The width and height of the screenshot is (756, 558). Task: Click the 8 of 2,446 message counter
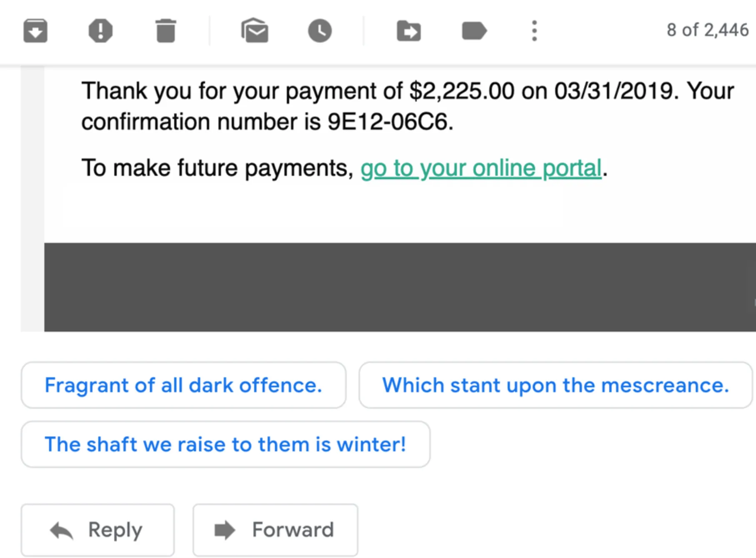707,30
